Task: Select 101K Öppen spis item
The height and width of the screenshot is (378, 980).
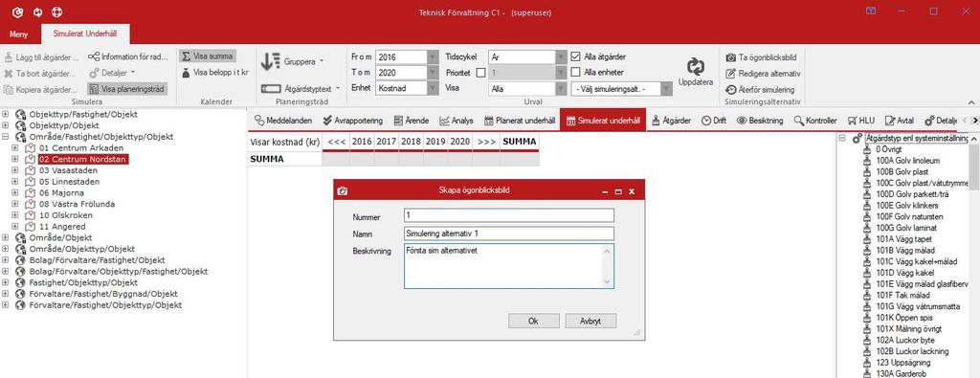Action: point(904,318)
